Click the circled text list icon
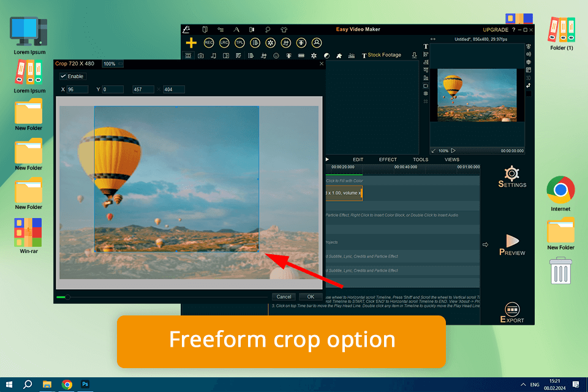 tap(255, 43)
